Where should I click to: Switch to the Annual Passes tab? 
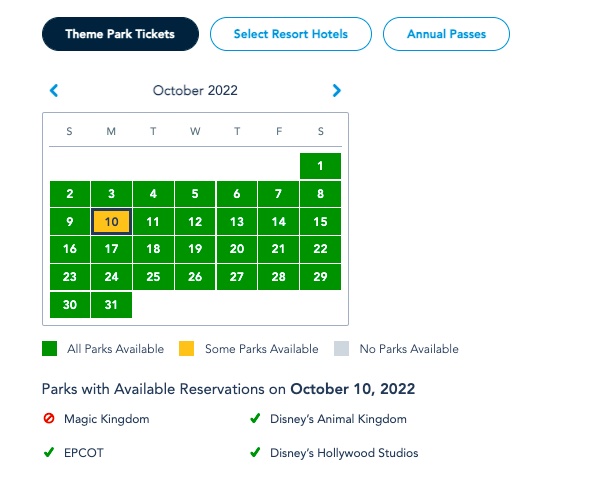446,34
